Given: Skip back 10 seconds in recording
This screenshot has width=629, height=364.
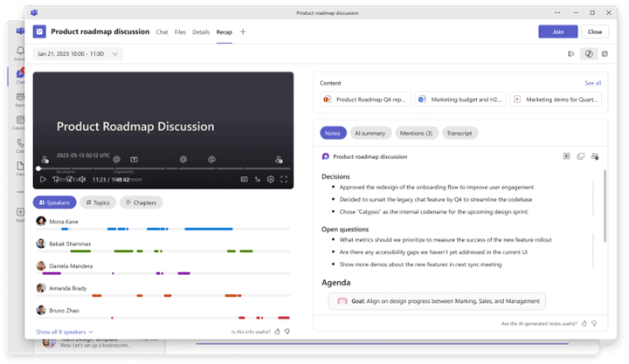Looking at the screenshot, I should 56,179.
